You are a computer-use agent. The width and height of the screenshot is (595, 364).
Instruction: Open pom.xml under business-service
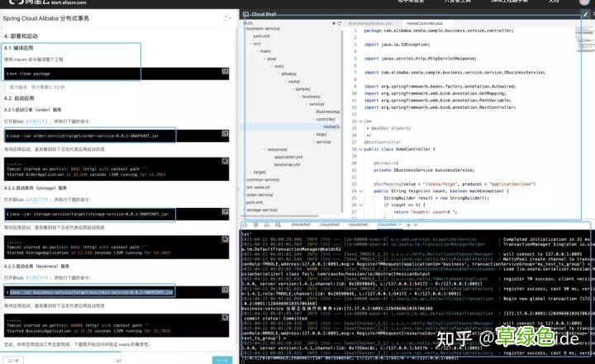coord(261,36)
